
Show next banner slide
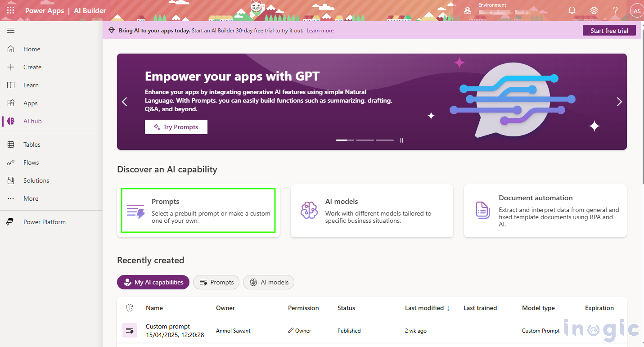coord(619,102)
